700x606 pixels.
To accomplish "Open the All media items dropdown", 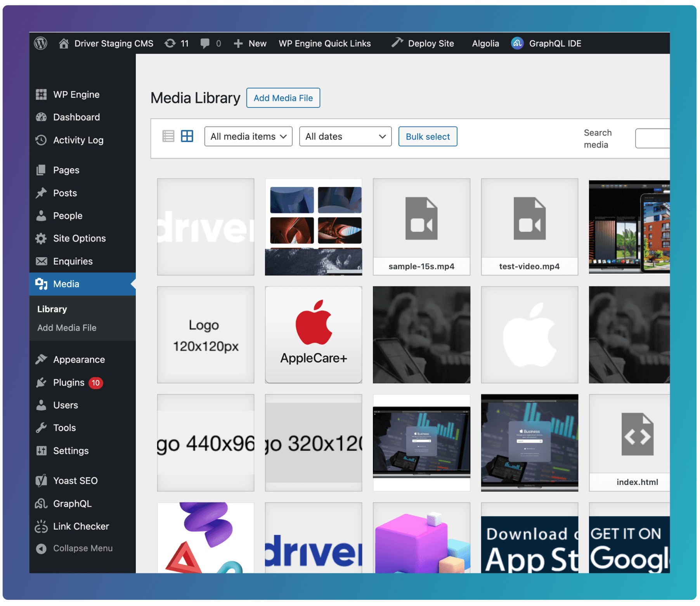I will 248,137.
